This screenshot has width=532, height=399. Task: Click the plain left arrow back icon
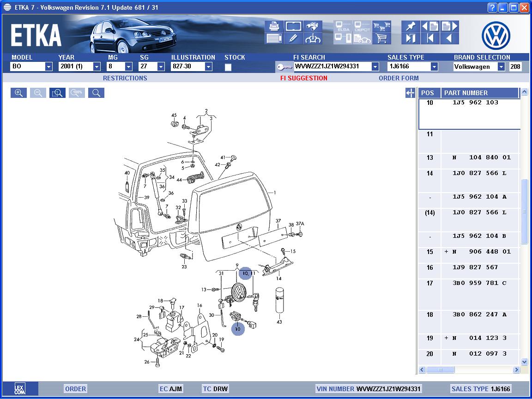click(450, 38)
